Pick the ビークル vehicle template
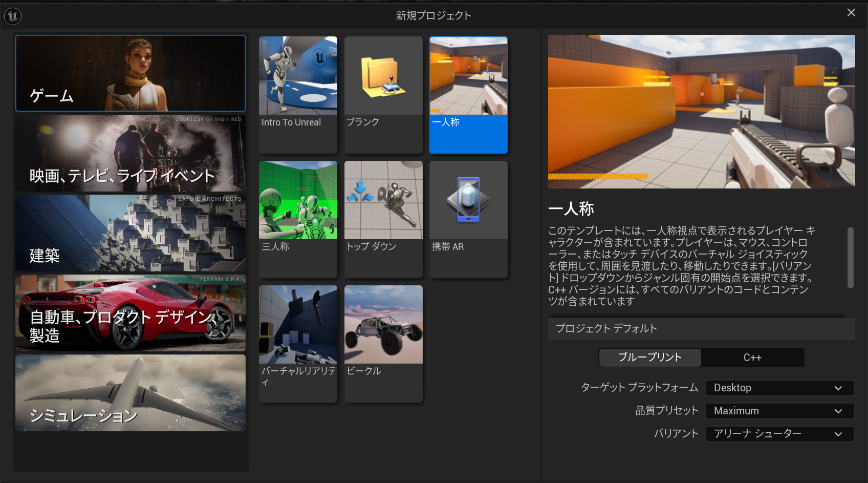Image resolution: width=868 pixels, height=483 pixels. tap(383, 343)
